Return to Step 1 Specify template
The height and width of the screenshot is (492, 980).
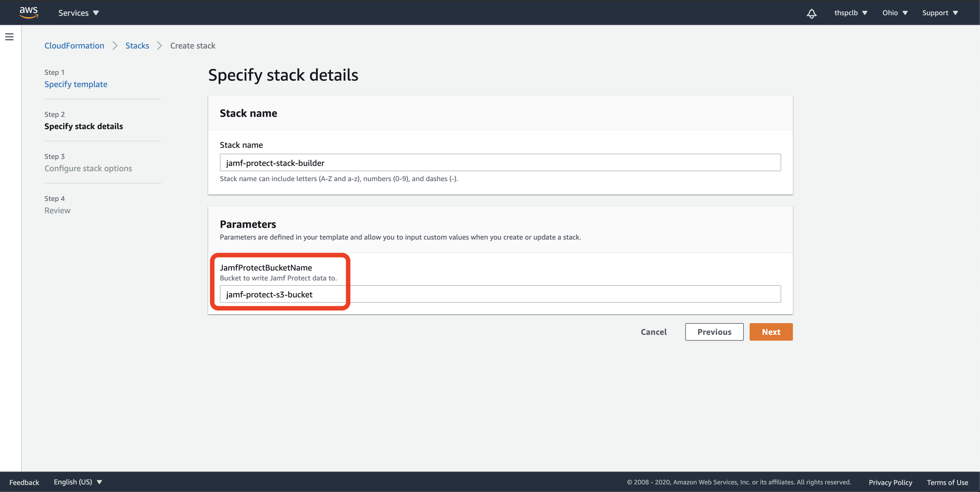click(76, 84)
